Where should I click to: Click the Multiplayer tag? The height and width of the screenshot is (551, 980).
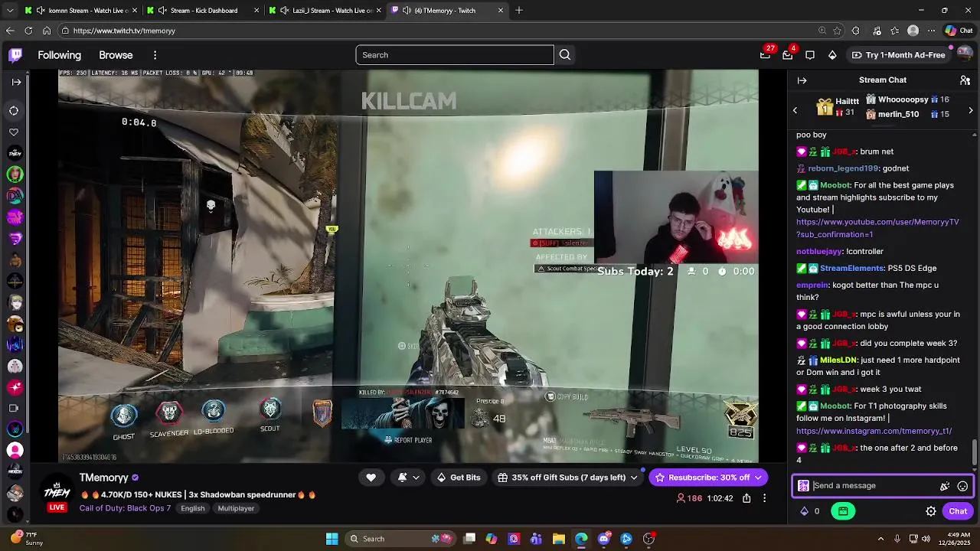click(x=236, y=508)
